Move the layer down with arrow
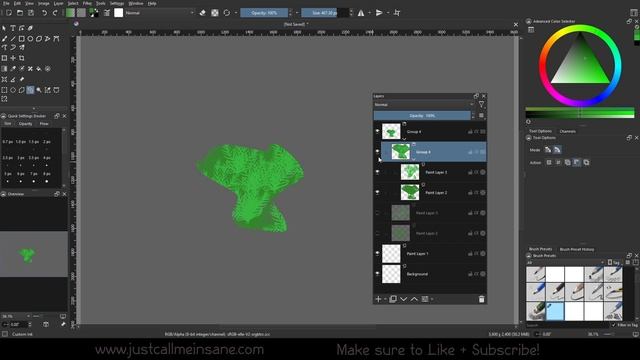This screenshot has width=640, height=360. click(403, 299)
